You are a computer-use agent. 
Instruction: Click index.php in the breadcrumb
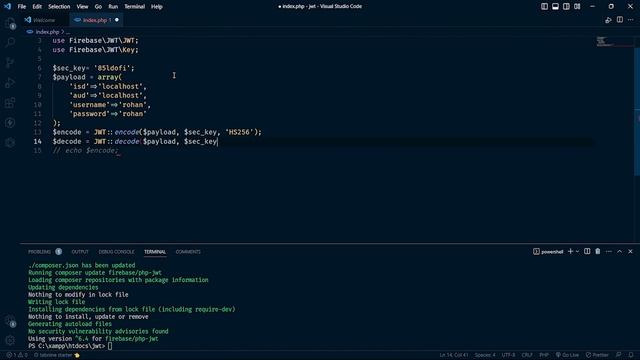pyautogui.click(x=47, y=32)
